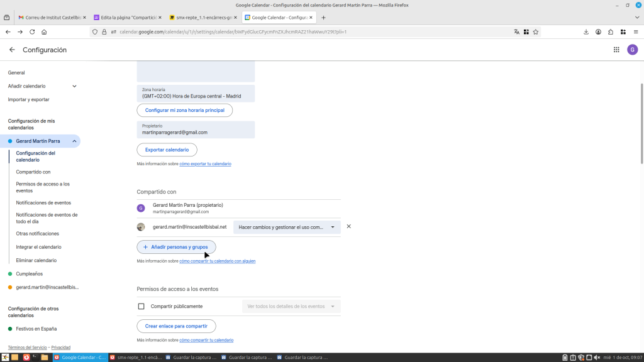Click the green dot beside Cumpleaños calendar
Viewport: 644px width, 362px height.
coord(10,274)
